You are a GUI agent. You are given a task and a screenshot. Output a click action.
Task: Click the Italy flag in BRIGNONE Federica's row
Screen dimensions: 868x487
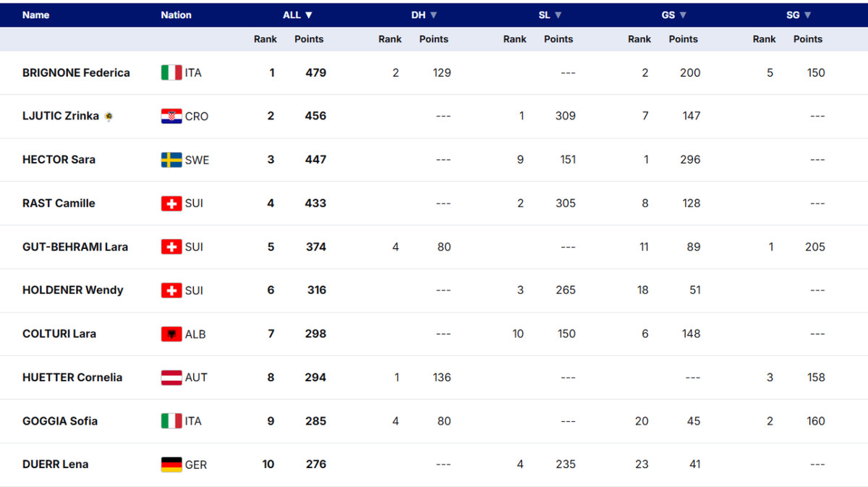pyautogui.click(x=171, y=72)
